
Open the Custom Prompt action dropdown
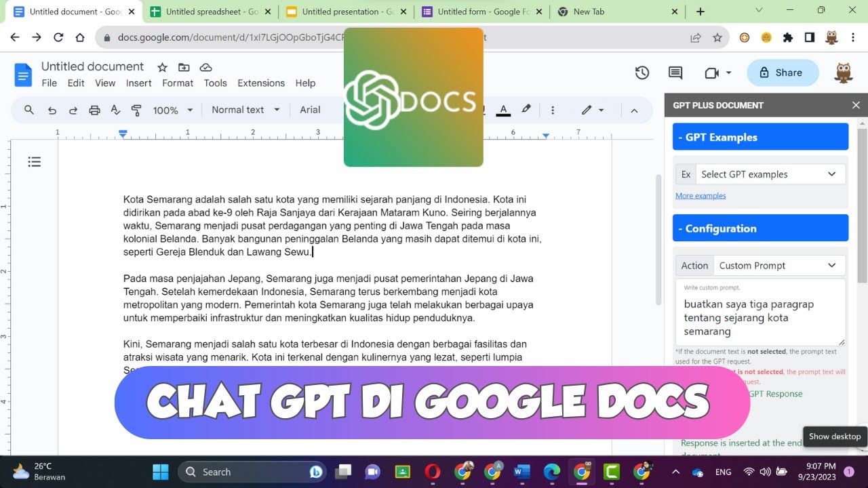779,265
